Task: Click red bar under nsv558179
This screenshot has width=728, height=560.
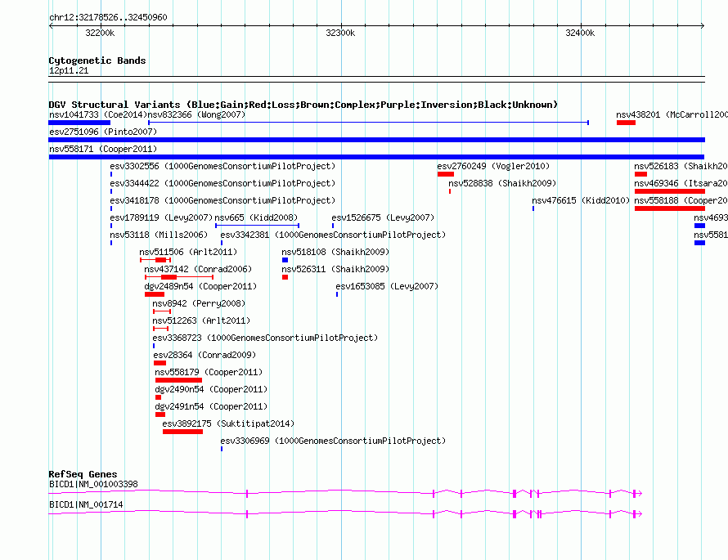Action: pos(178,380)
